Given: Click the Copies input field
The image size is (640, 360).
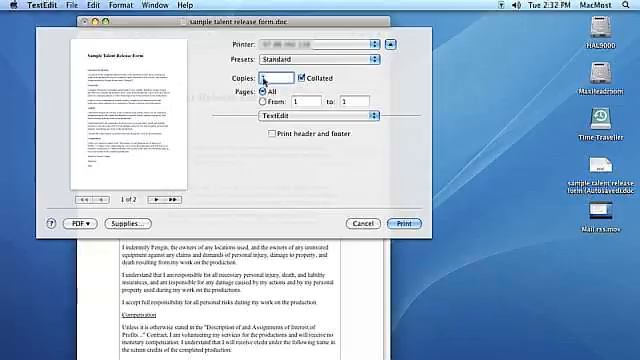Looking at the screenshot, I should tap(276, 78).
